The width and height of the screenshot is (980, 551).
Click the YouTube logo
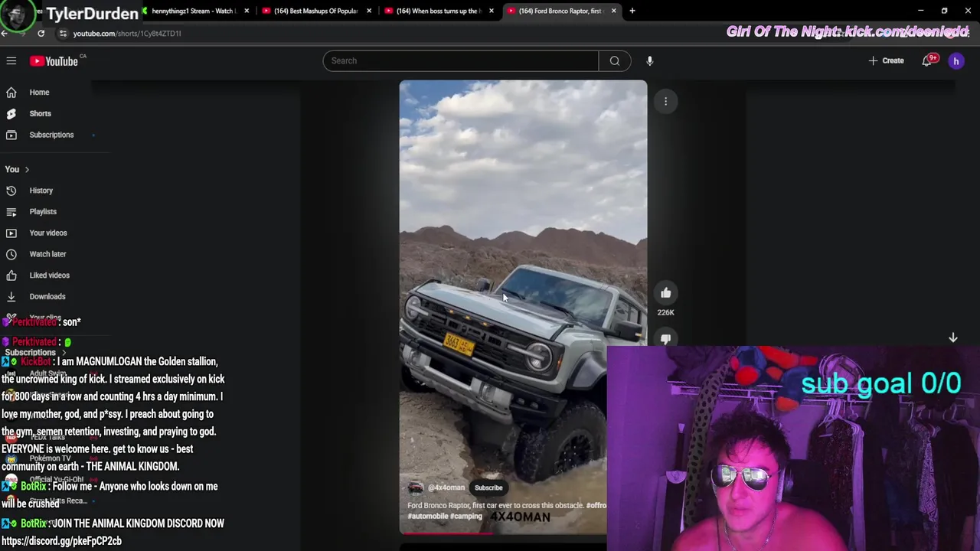(54, 61)
